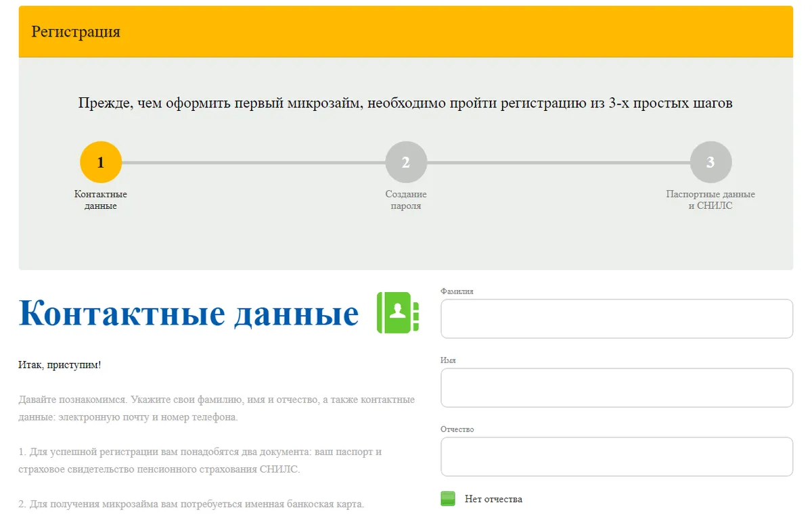This screenshot has width=812, height=526.
Task: Tick the Нет отчества checkbox
Action: click(448, 499)
